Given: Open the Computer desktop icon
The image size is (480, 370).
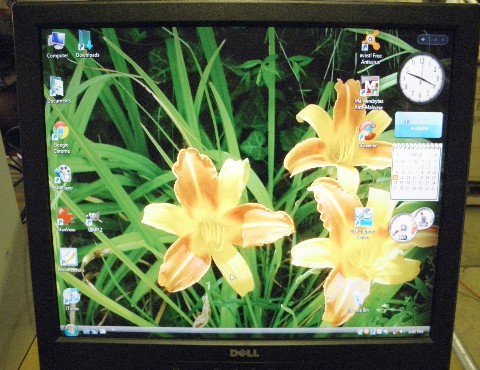Looking at the screenshot, I should coord(58,45).
